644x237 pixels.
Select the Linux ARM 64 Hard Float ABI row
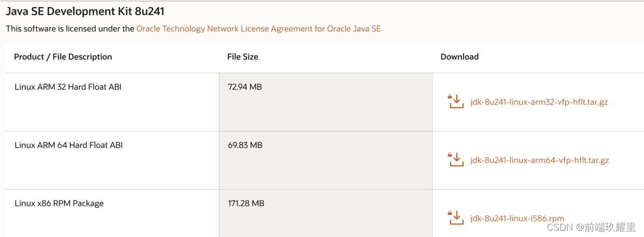point(69,145)
